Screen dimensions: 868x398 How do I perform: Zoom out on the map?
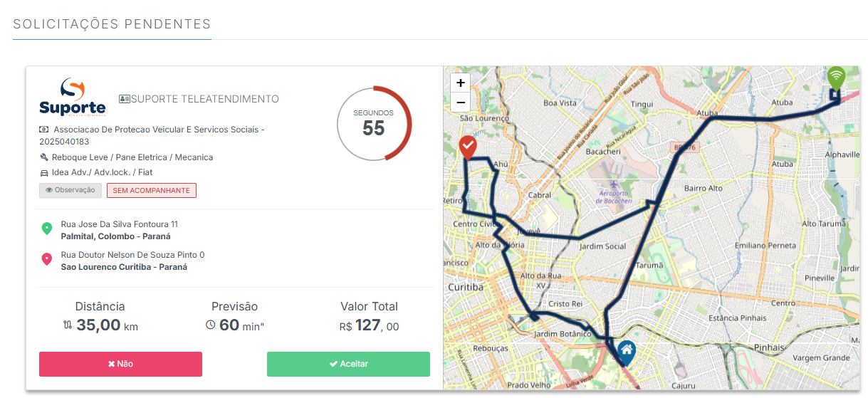pyautogui.click(x=461, y=102)
